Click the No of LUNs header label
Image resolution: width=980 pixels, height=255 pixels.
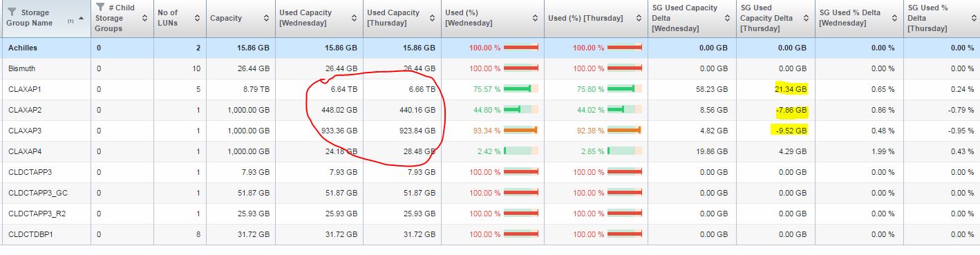(x=169, y=18)
